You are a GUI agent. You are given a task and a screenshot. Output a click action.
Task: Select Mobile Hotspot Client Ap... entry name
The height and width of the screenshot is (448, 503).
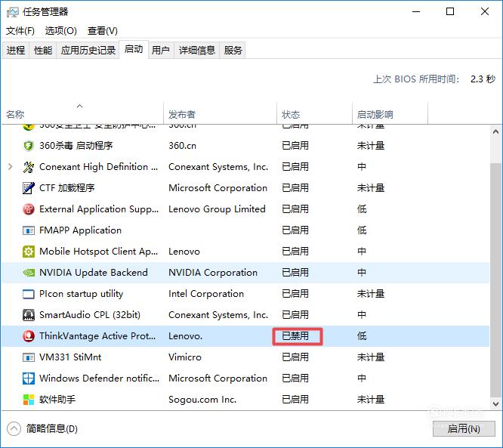[98, 252]
